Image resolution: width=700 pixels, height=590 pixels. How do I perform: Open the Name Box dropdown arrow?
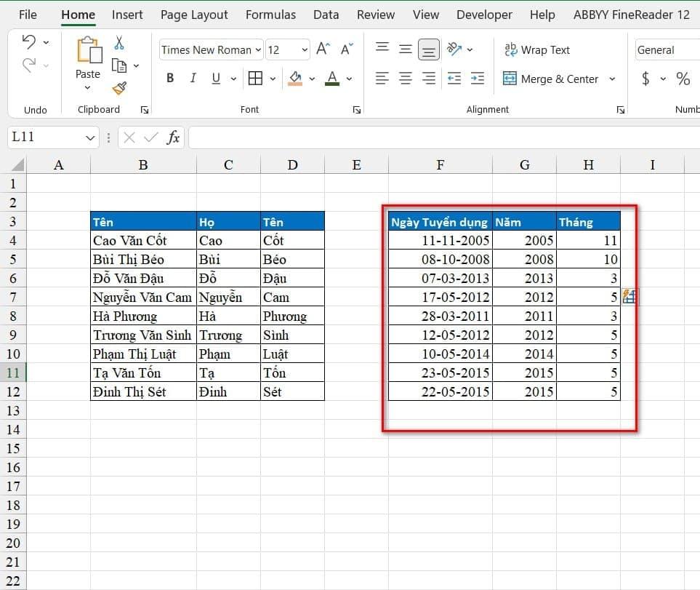coord(90,137)
